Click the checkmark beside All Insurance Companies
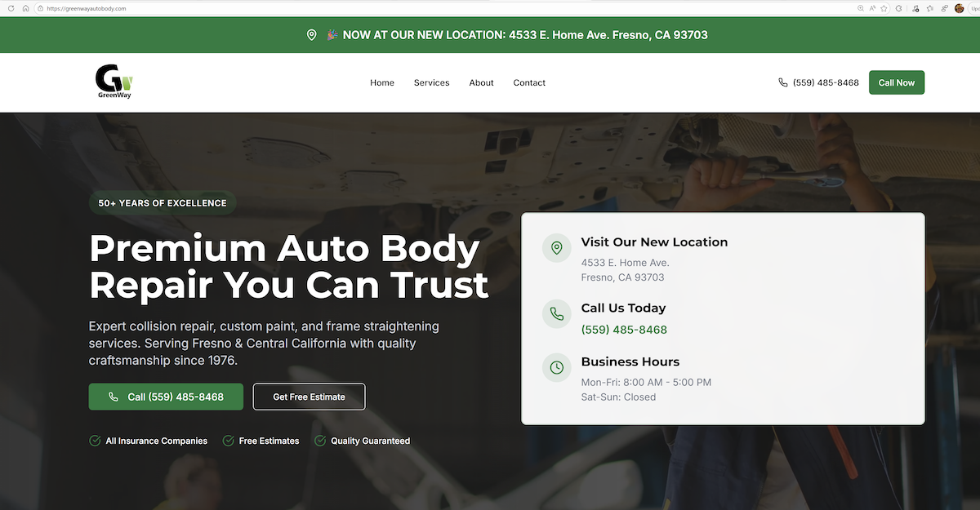This screenshot has width=980, height=510. click(x=93, y=440)
